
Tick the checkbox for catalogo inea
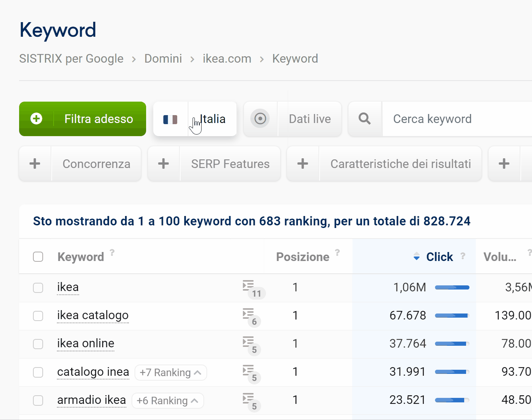pos(38,372)
